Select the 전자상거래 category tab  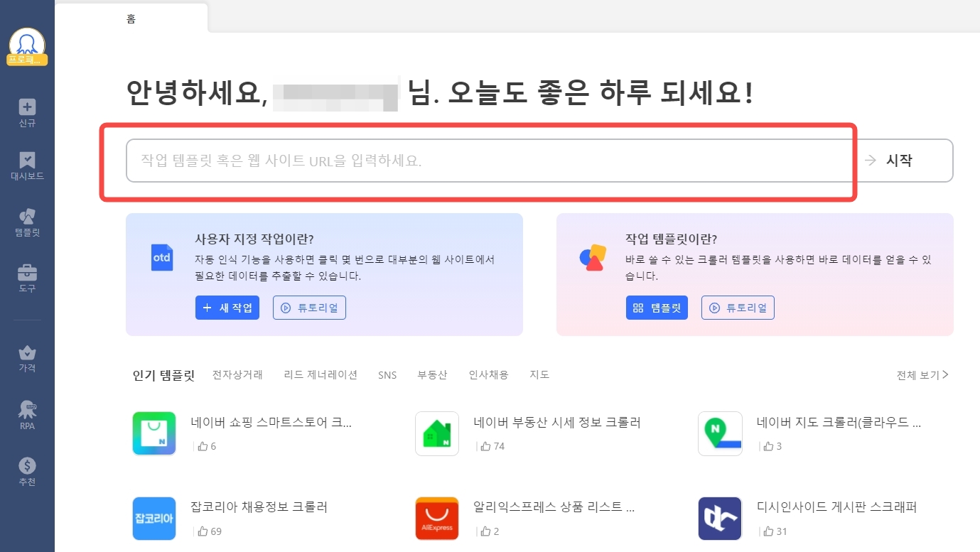pyautogui.click(x=237, y=375)
